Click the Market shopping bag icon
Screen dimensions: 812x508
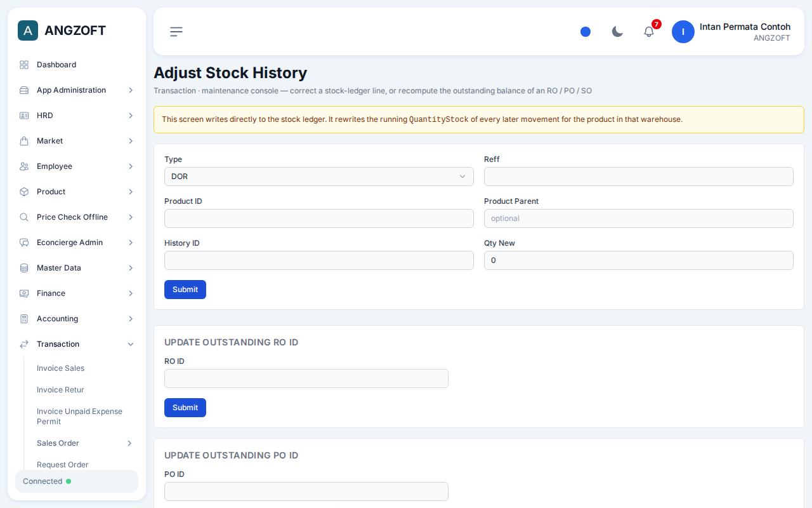tap(24, 141)
